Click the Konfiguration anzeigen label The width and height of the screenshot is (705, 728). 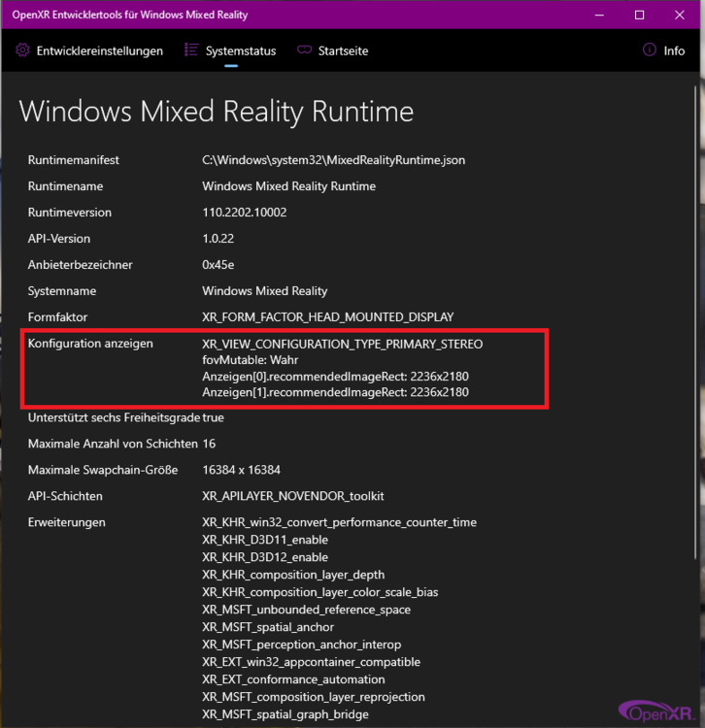click(x=90, y=344)
